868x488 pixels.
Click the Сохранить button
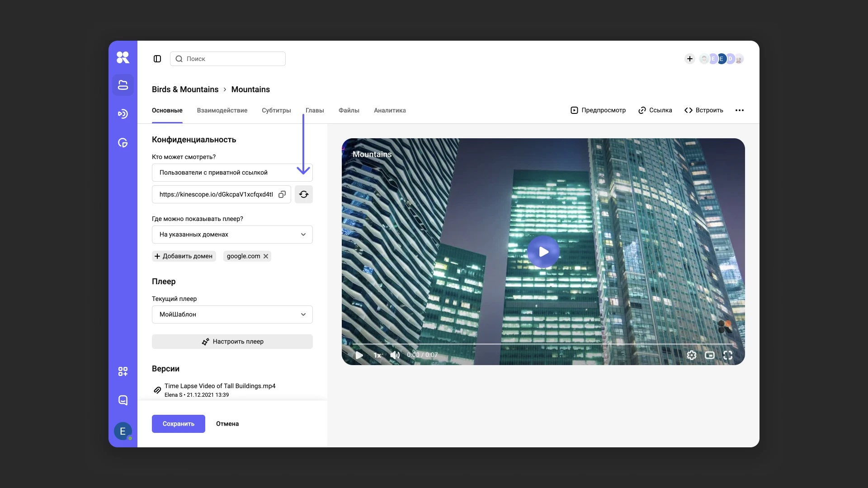click(x=179, y=424)
